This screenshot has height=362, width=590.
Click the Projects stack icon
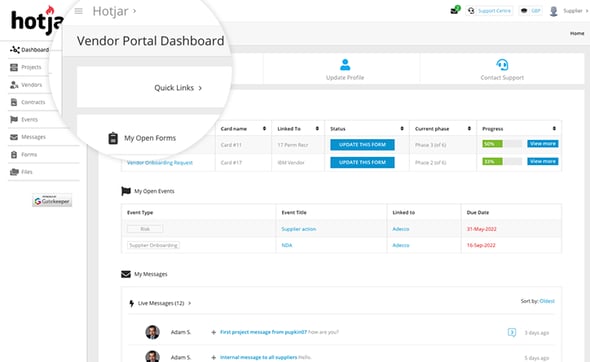pyautogui.click(x=14, y=67)
